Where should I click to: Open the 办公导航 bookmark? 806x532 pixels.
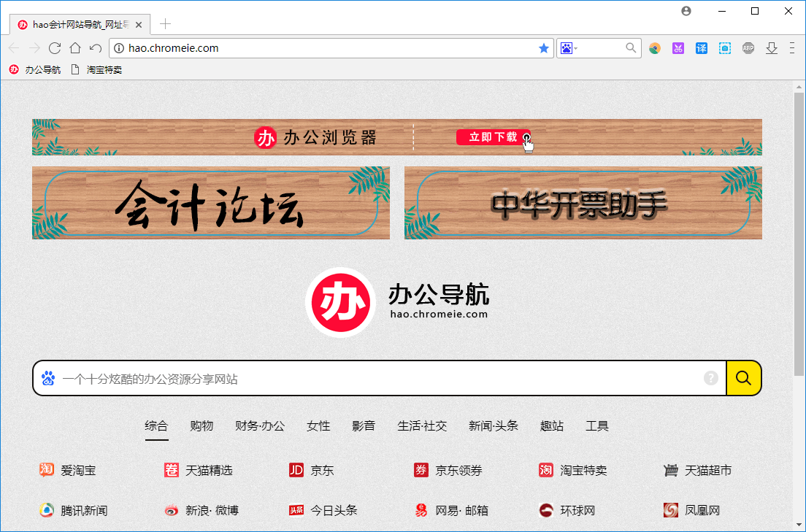click(35, 70)
